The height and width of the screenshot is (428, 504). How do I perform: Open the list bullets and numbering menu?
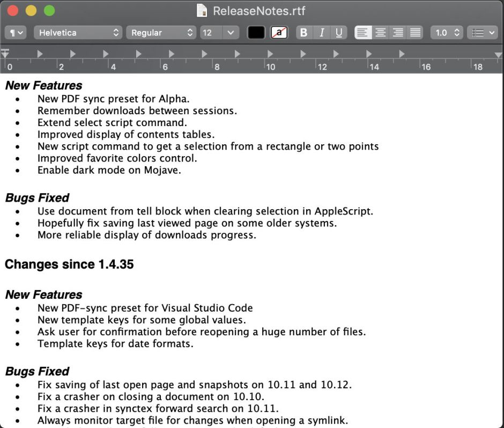(x=483, y=33)
